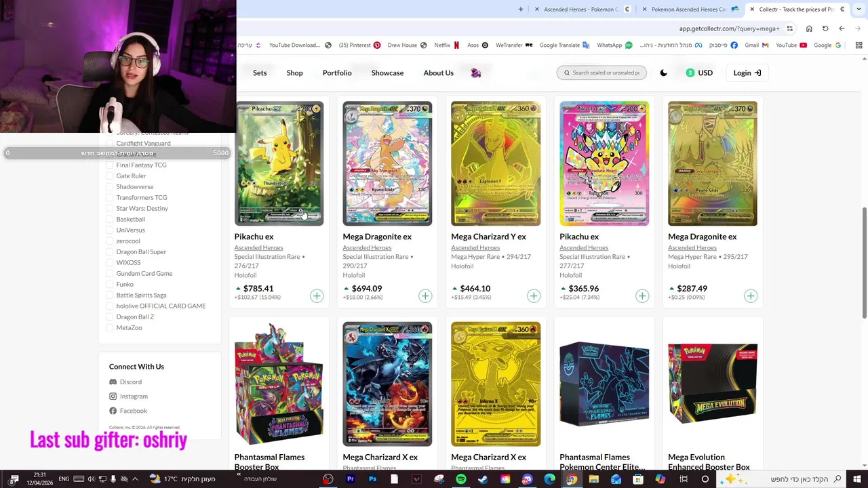The image size is (868, 488).
Task: Open Netflix bookmark
Action: [447, 45]
